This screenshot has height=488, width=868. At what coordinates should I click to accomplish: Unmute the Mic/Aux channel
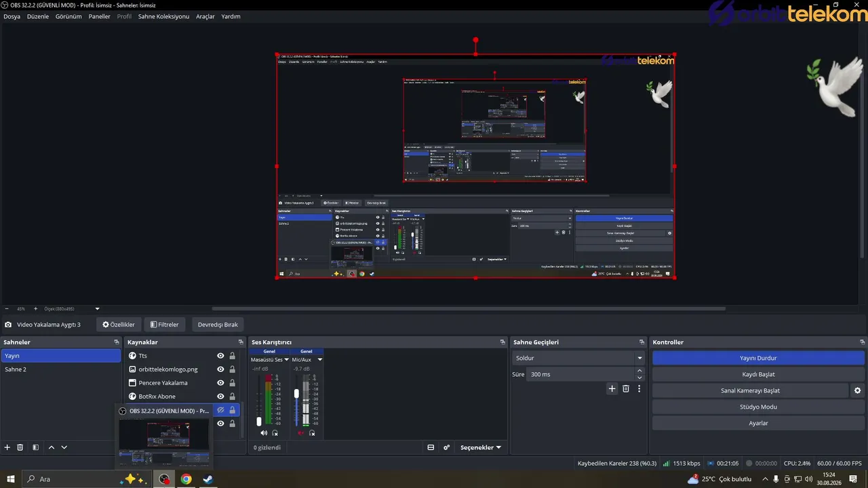point(301,433)
